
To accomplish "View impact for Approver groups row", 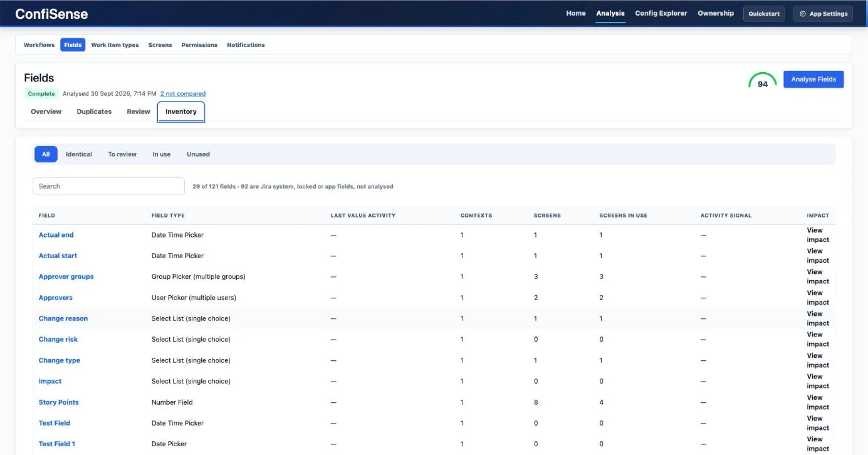I will click(x=818, y=276).
